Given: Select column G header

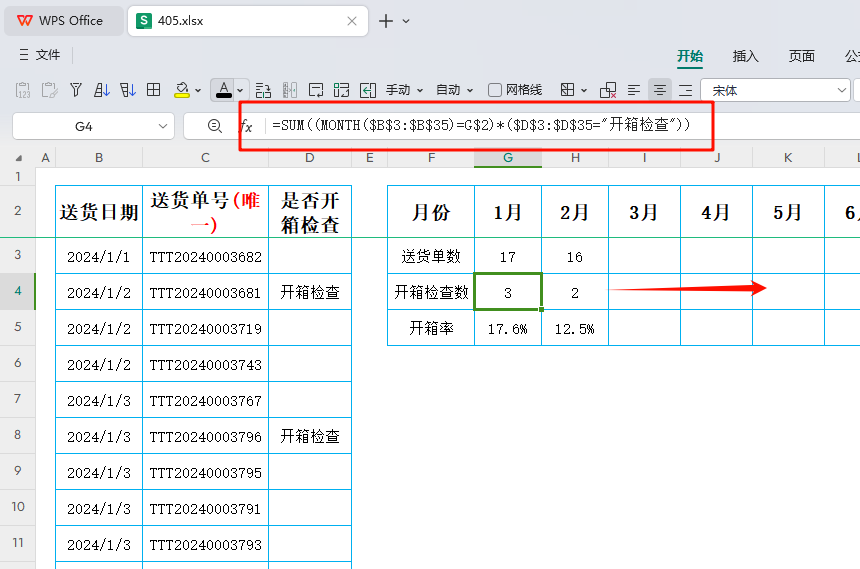Looking at the screenshot, I should tap(508, 158).
